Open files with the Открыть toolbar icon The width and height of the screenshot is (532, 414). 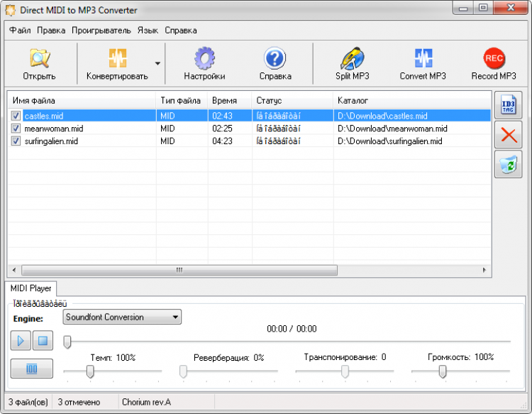tap(39, 63)
